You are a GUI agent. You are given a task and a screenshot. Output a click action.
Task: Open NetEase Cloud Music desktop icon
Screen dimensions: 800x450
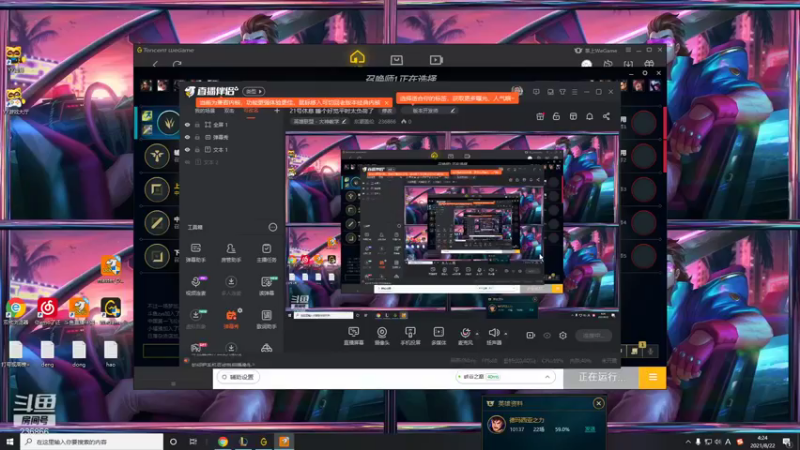point(47,311)
